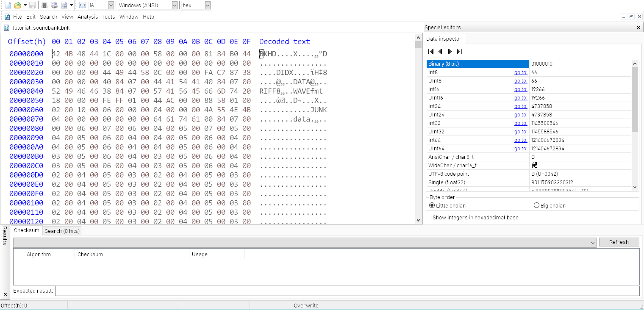Click the bytes-per-row width icon
The image size is (644, 310).
[x=83, y=5]
